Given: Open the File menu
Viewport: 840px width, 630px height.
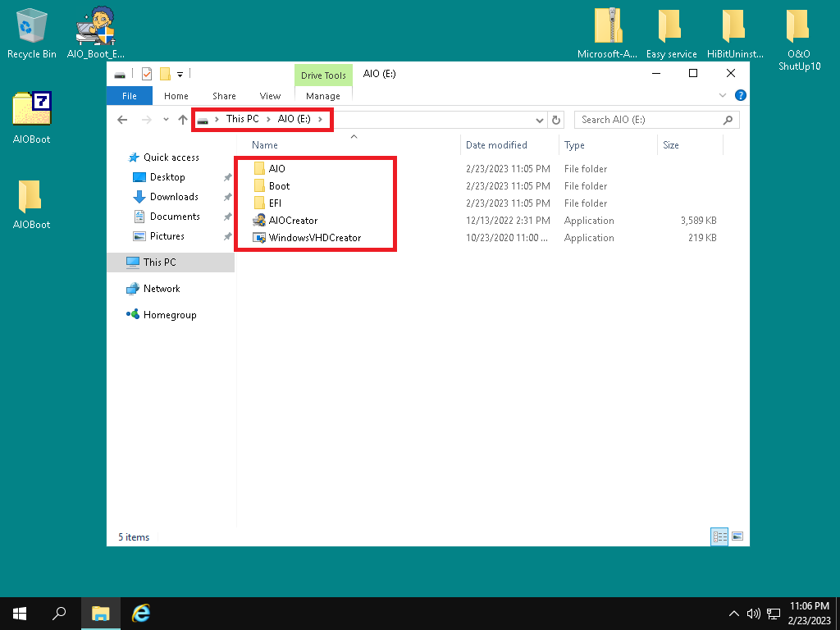Looking at the screenshot, I should coord(130,96).
